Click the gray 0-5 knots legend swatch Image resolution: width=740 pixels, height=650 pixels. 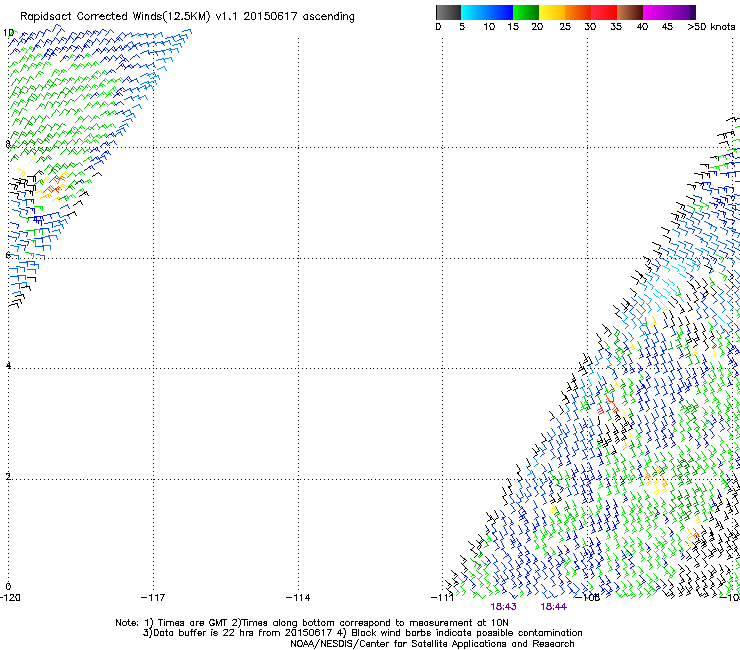tap(448, 12)
